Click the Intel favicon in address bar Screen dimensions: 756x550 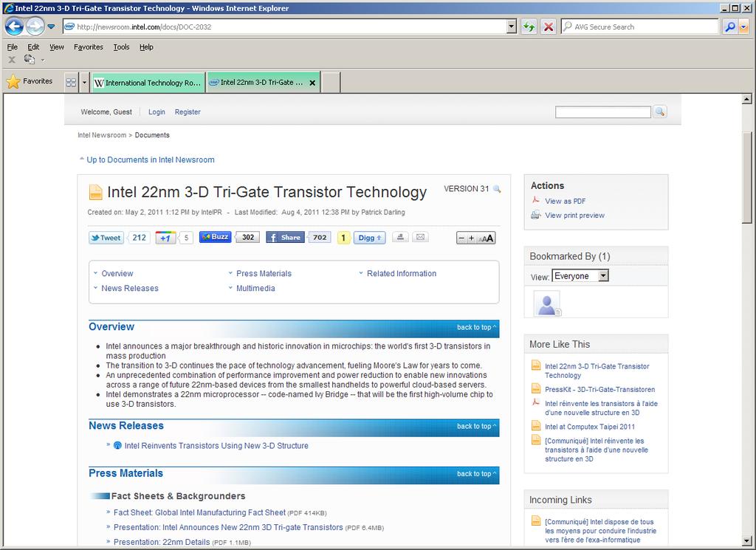tap(69, 27)
